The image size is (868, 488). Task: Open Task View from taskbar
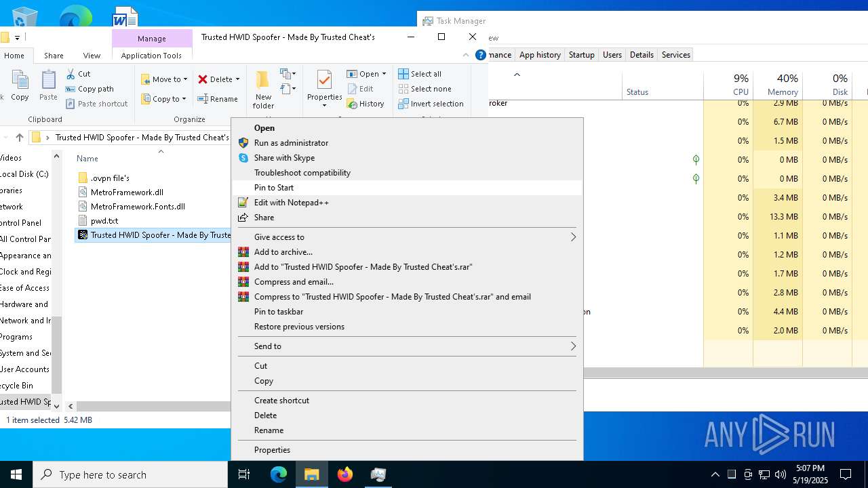pyautogui.click(x=244, y=474)
